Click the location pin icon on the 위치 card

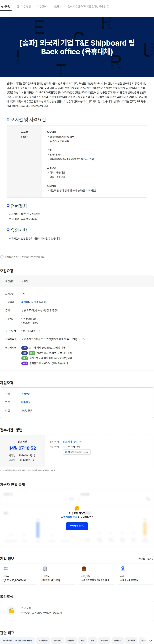click(x=123, y=569)
